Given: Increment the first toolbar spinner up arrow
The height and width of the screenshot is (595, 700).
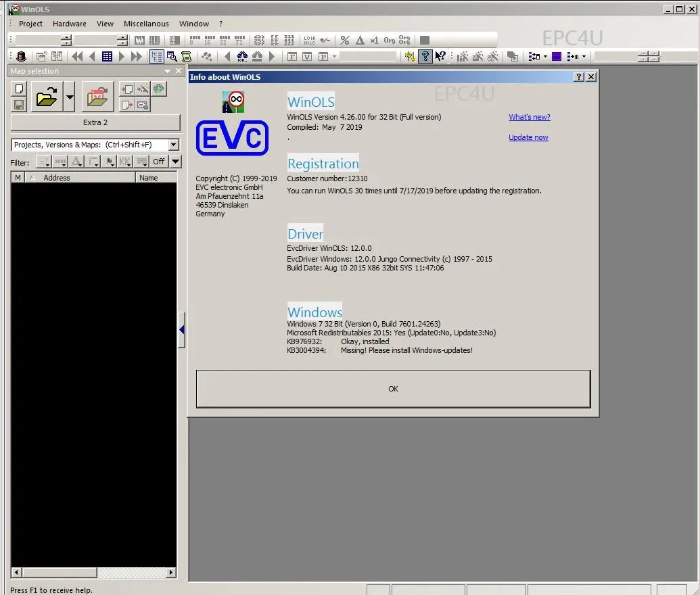Looking at the screenshot, I should [66, 37].
